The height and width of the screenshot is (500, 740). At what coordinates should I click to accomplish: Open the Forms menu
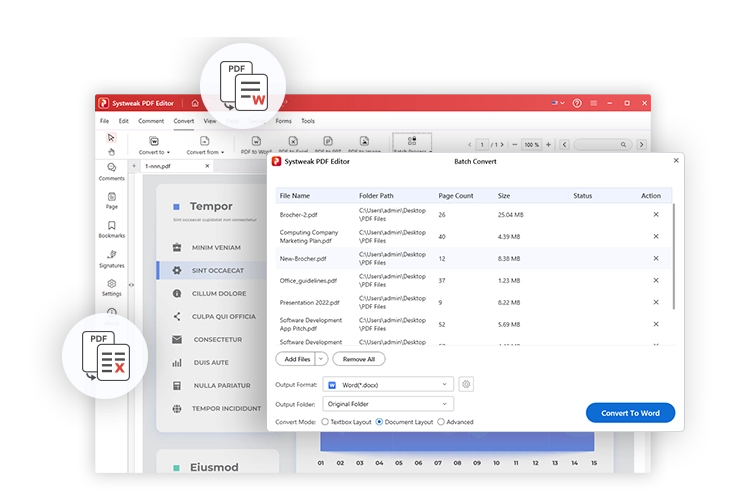tap(283, 121)
